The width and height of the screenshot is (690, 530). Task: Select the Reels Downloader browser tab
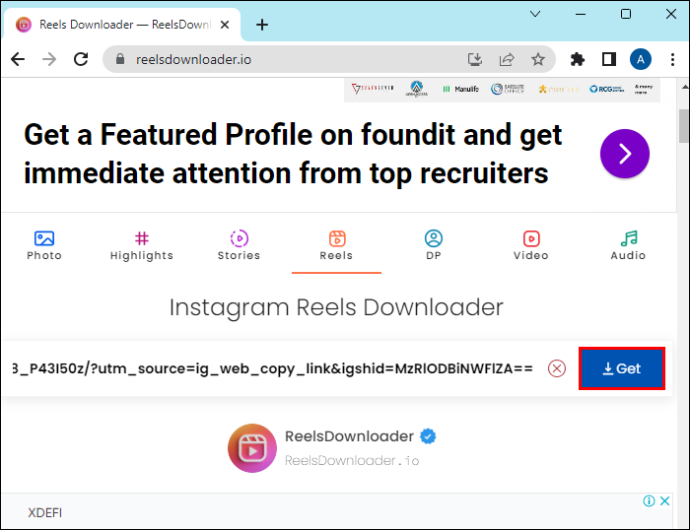pyautogui.click(x=122, y=25)
